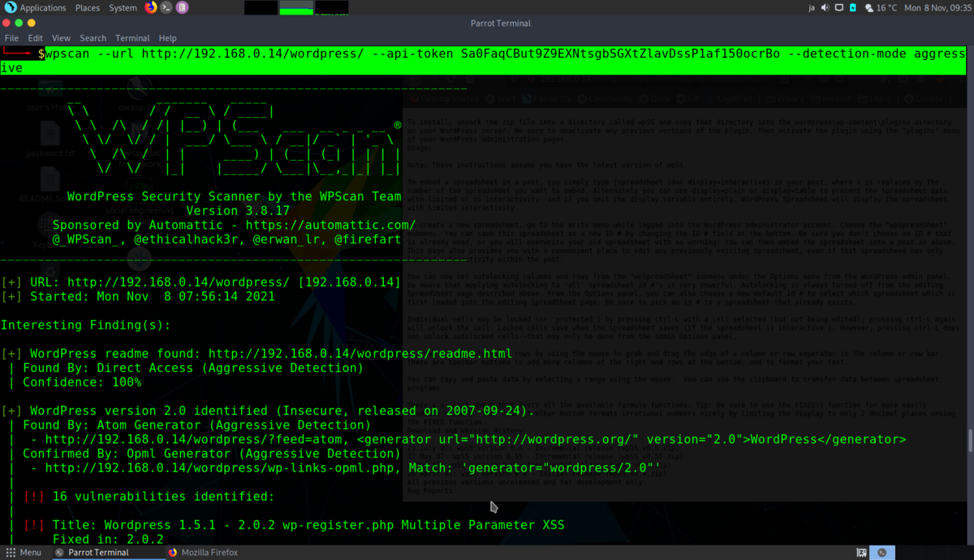Image resolution: width=974 pixels, height=560 pixels.
Task: Click the 'Found By: Direct Access' line
Action: [x=193, y=368]
